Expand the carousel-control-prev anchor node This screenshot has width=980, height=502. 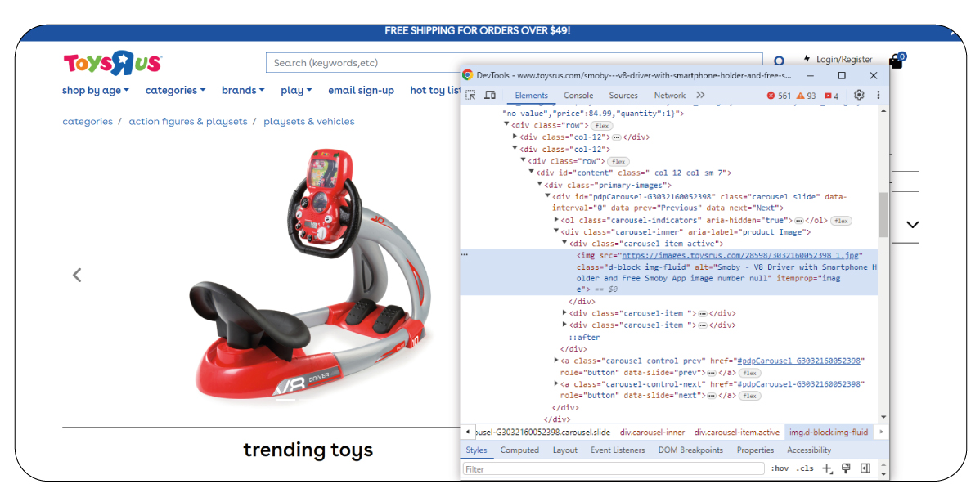pyautogui.click(x=556, y=361)
